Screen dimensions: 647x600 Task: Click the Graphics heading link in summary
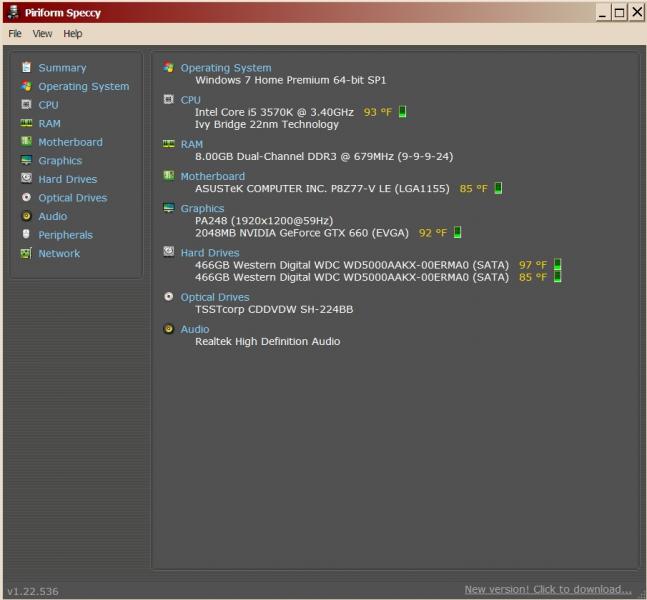point(203,208)
